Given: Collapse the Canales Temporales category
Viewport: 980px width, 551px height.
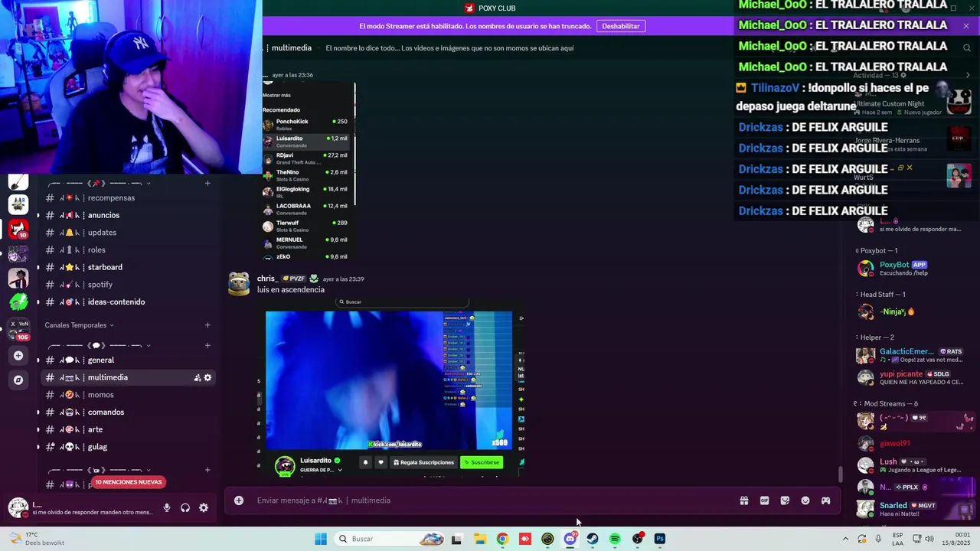Looking at the screenshot, I should pos(79,325).
